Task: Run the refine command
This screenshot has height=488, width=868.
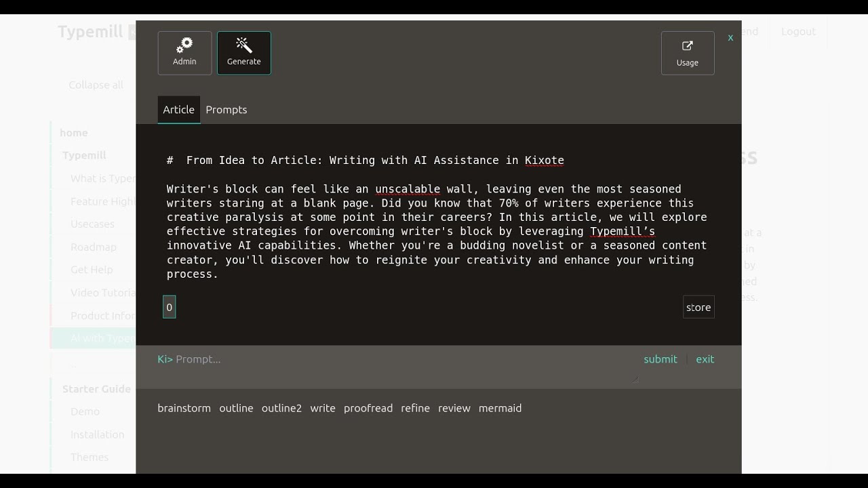Action: coord(415,408)
